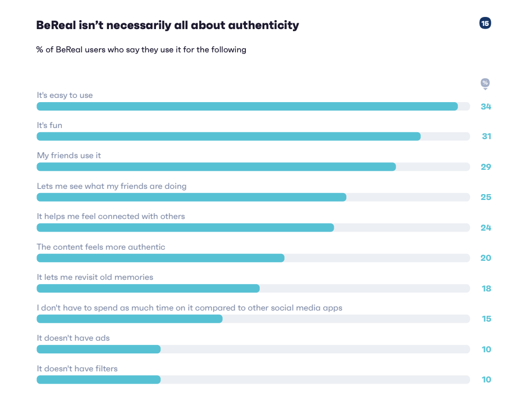Viewport: 514px width, 420px height.
Task: Click the page number 15 badge
Action: click(x=485, y=23)
